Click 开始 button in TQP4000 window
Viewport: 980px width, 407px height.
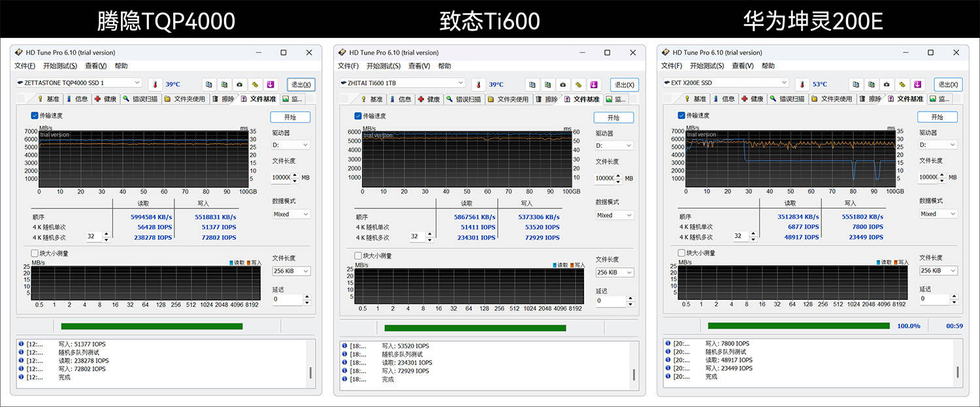tap(290, 118)
